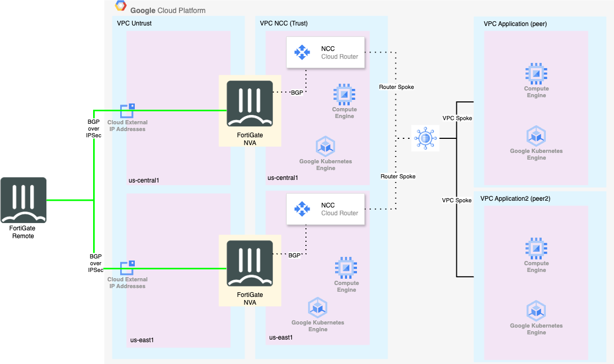Click "us-central1" label in VPC NCC (Trust)

point(283,178)
